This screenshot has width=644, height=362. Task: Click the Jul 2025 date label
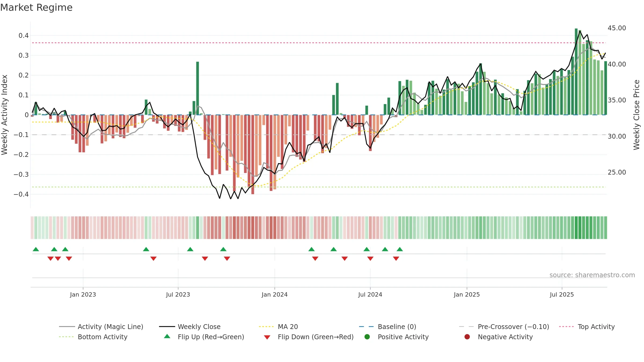562,294
